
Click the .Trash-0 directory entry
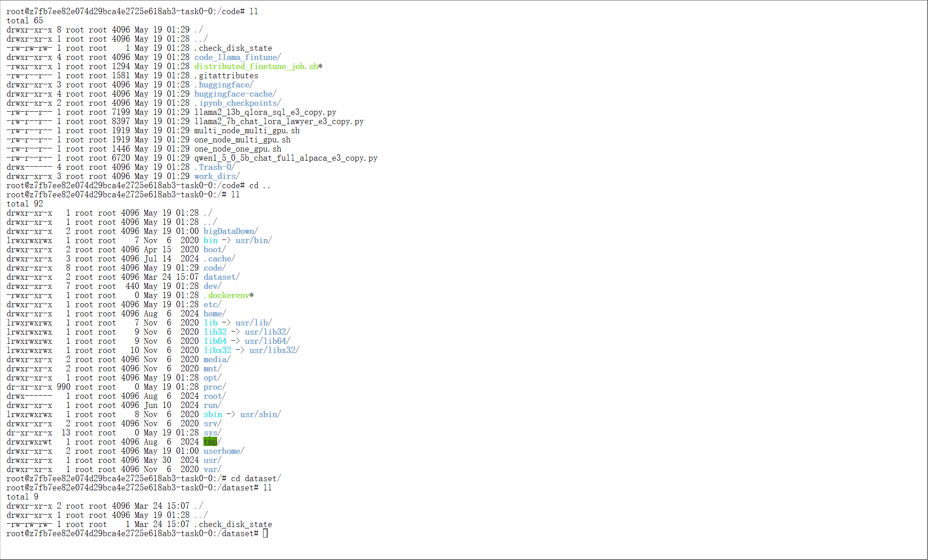(213, 167)
